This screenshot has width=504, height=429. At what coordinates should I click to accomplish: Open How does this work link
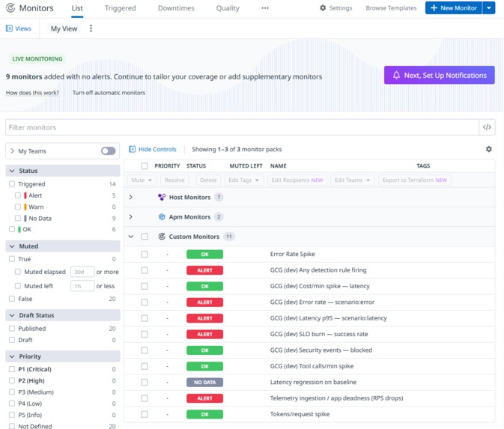click(32, 93)
